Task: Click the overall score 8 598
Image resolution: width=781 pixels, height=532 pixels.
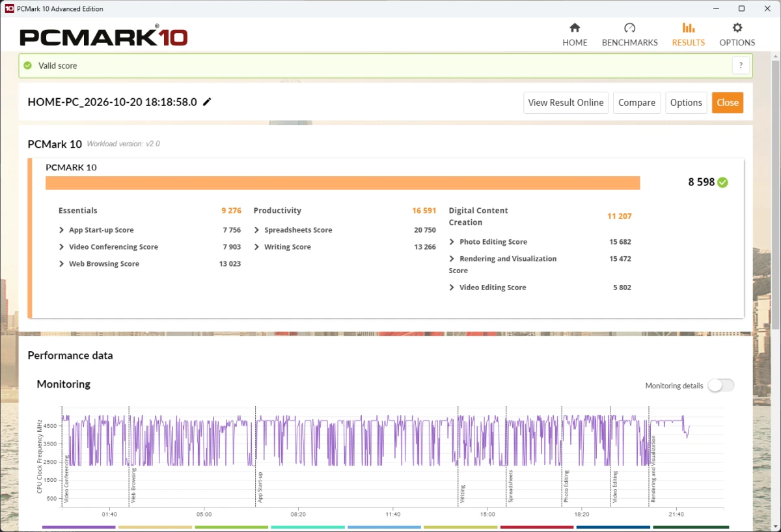Action: [x=702, y=183]
